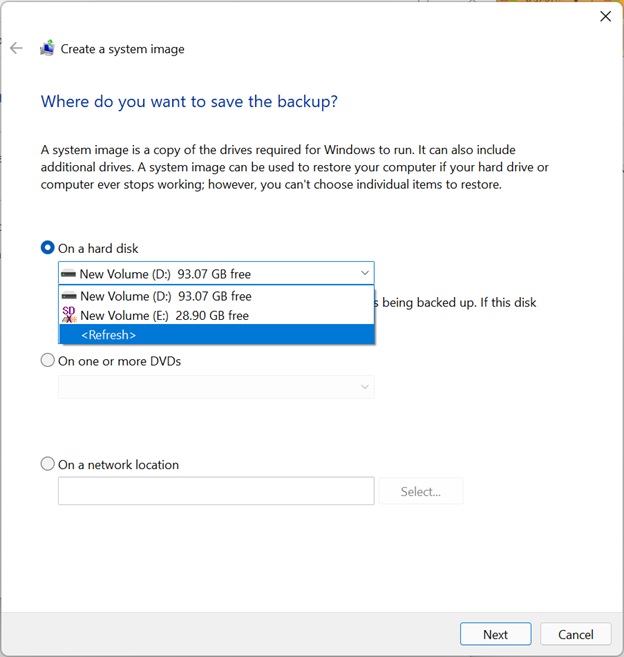
Task: Click the title text Create a system image
Action: point(122,49)
